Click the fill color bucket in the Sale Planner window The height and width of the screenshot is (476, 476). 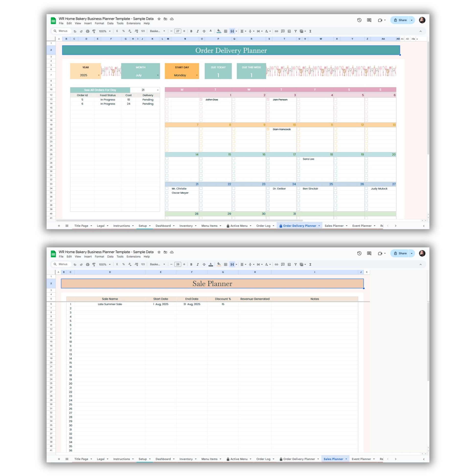coord(218,264)
